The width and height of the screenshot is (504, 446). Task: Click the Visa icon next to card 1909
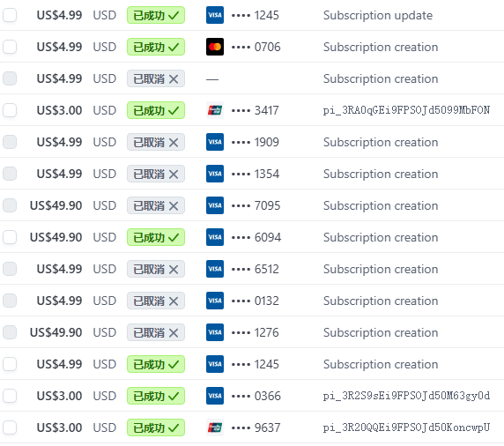click(x=215, y=142)
